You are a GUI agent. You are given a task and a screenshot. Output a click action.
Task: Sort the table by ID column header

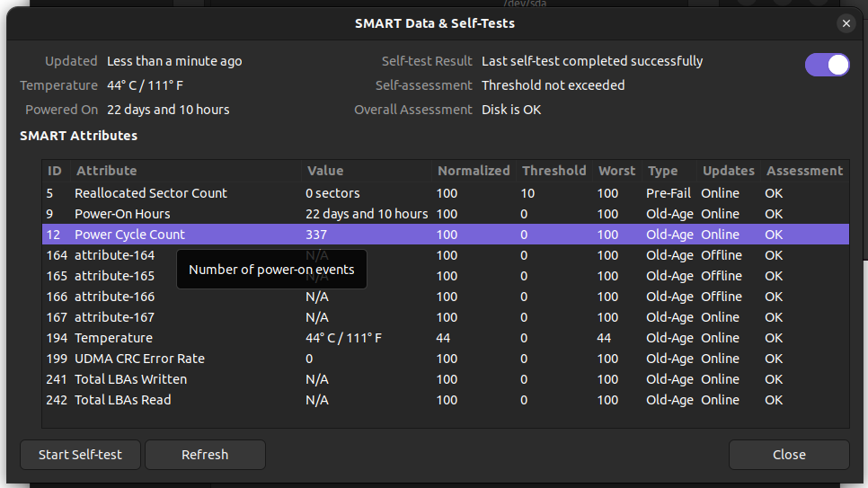point(55,171)
